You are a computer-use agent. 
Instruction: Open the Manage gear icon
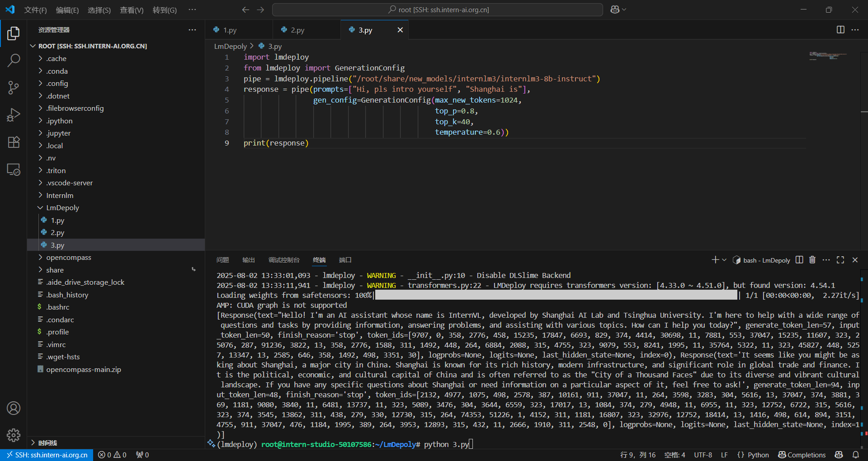click(x=14, y=435)
